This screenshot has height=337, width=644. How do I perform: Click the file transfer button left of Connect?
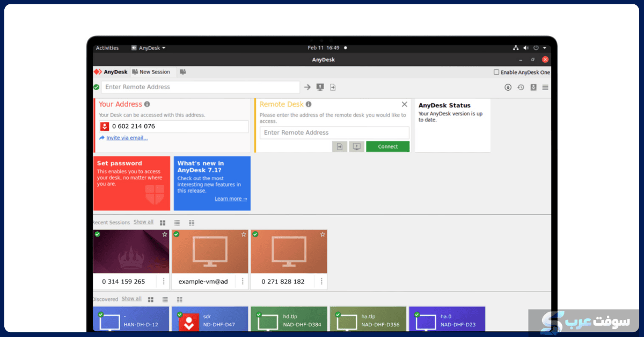[x=340, y=146]
